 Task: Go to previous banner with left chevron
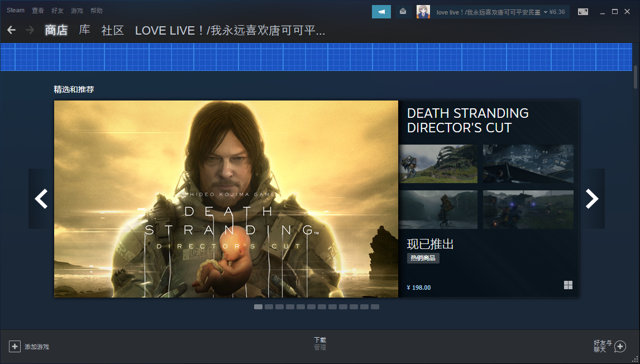click(41, 199)
